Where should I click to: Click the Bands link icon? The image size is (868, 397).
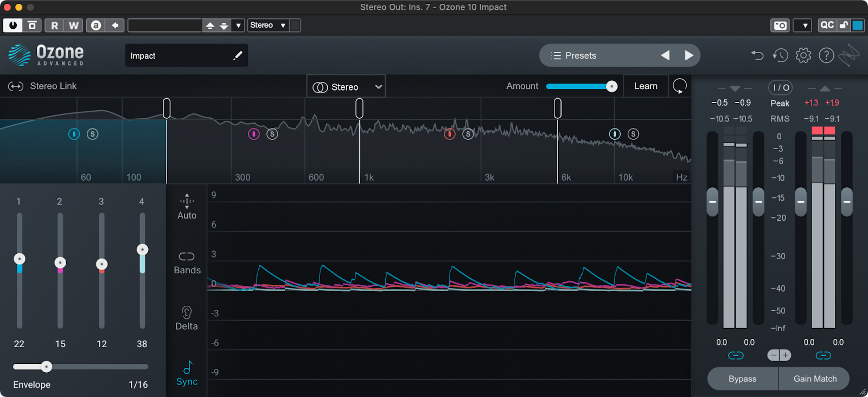pyautogui.click(x=187, y=257)
